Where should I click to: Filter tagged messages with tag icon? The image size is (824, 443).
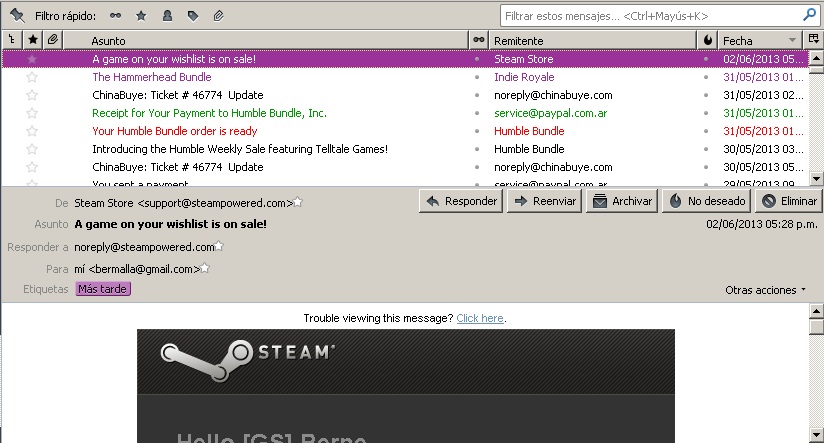pos(193,16)
